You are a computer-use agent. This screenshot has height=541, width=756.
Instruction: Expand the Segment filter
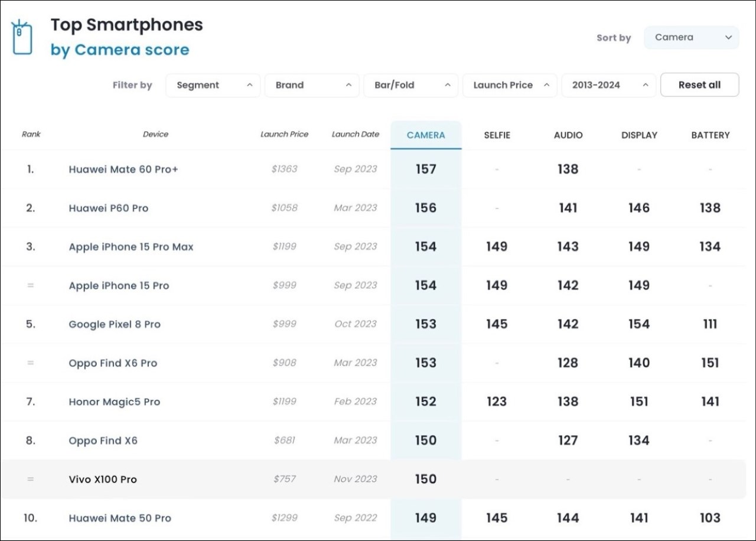coord(213,85)
